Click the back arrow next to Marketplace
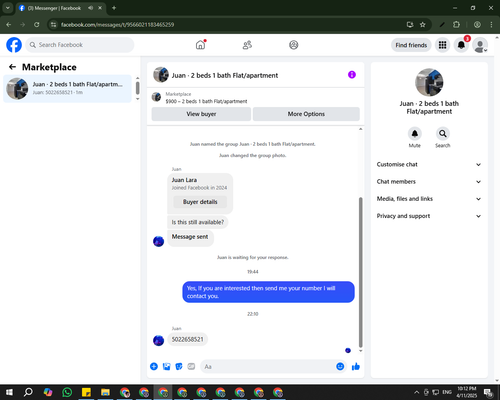Screen dimensions: 500x400 pos(12,67)
